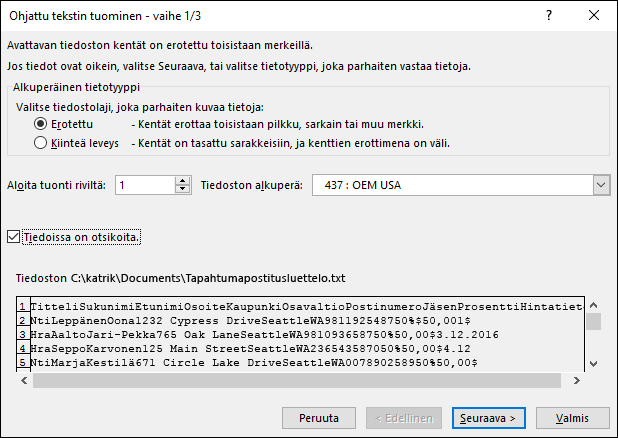
Task: Increase start row with up spinner arrow
Action: click(182, 181)
